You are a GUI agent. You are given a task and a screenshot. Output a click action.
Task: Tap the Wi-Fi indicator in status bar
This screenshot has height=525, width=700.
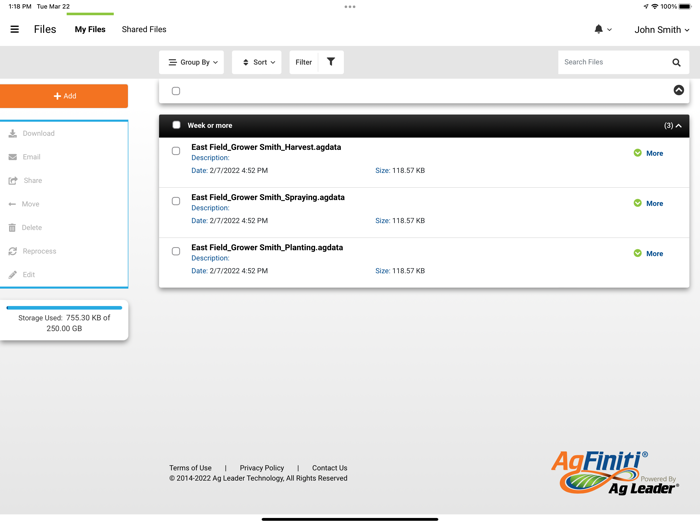coord(654,6)
